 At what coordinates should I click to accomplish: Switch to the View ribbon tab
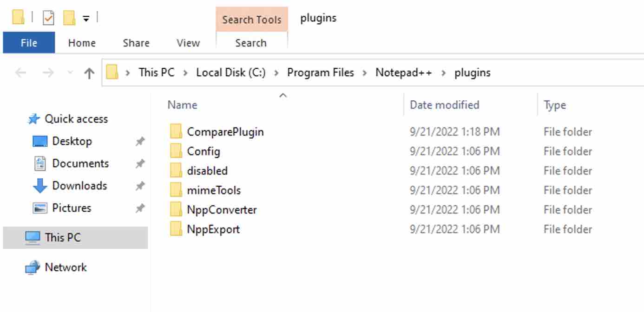[x=188, y=43]
